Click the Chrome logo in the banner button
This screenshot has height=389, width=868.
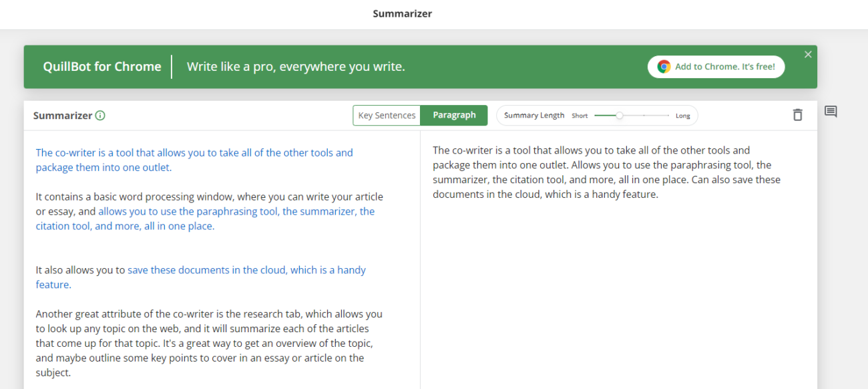coord(664,67)
